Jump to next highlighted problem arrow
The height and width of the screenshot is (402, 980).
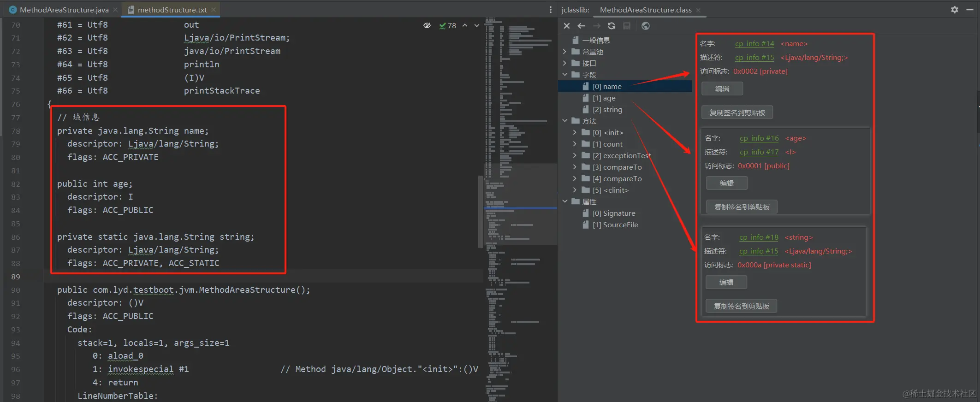[x=477, y=25]
